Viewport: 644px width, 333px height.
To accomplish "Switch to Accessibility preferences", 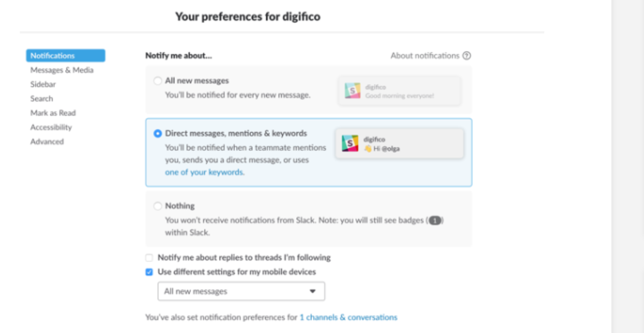I will click(51, 127).
